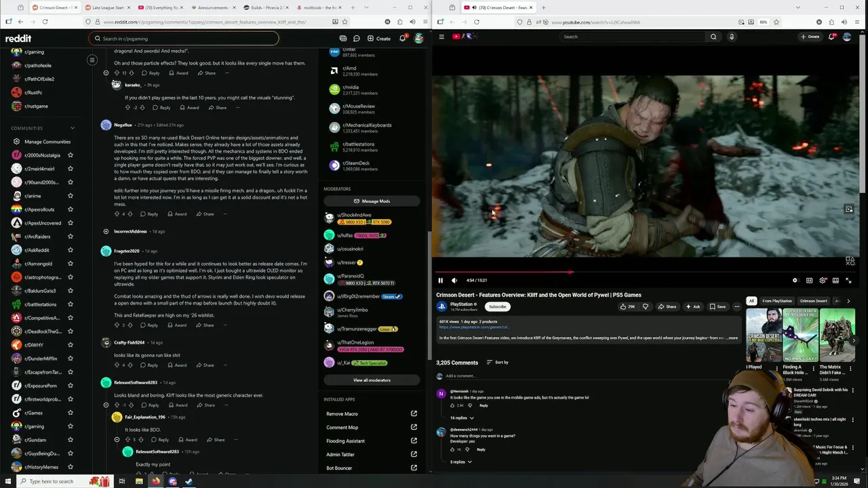868x488 pixels.
Task: Toggle YouTube subtitles CC button
Action: 809,280
